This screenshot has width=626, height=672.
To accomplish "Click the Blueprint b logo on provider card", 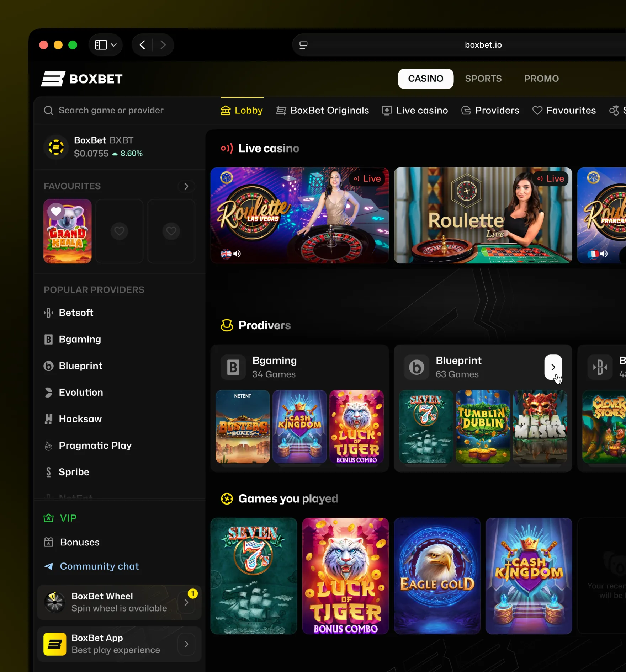I will pos(417,367).
